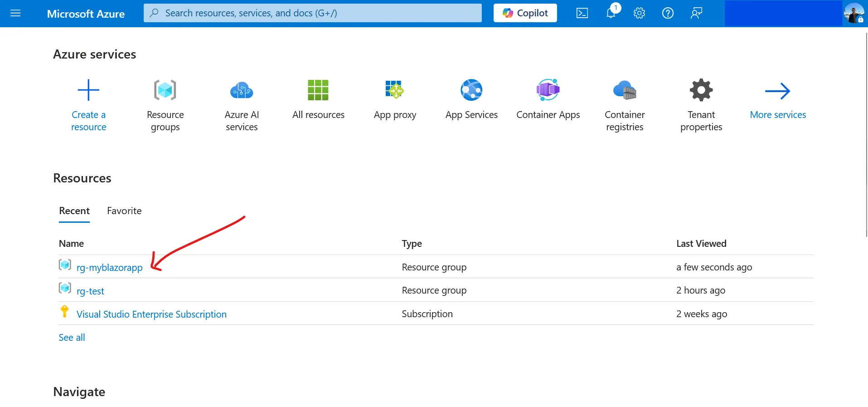Image resolution: width=868 pixels, height=407 pixels.
Task: Open Azure AI services icon
Action: 242,90
